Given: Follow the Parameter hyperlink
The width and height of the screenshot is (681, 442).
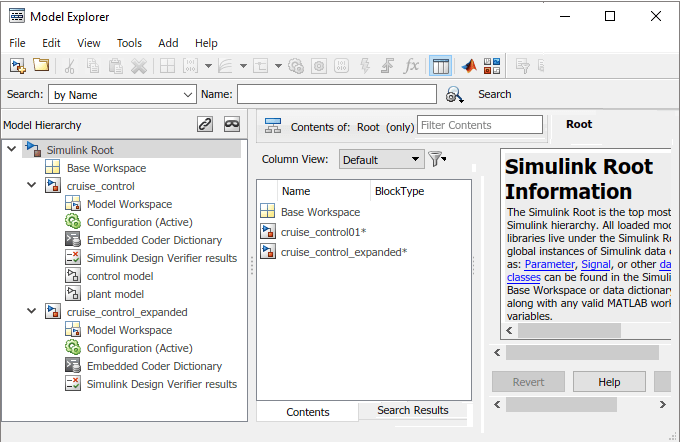Looking at the screenshot, I should click(x=549, y=264).
